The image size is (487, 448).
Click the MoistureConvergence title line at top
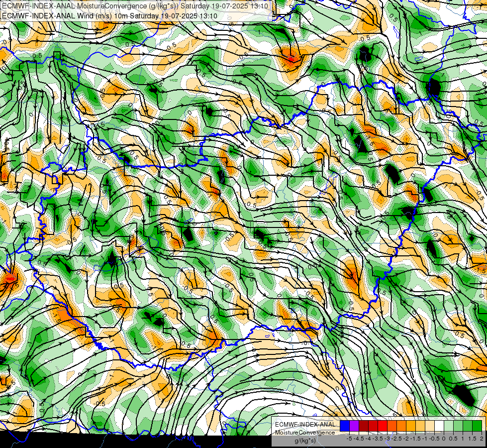(135, 5)
